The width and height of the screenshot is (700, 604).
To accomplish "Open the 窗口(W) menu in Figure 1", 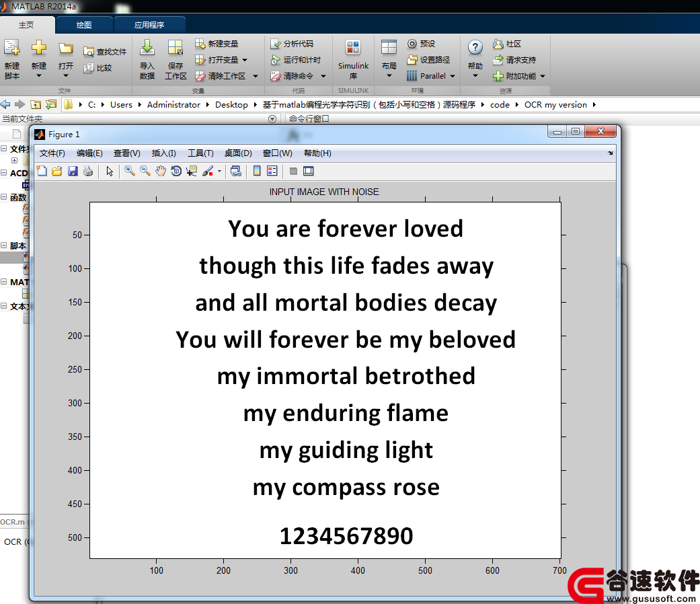I will (x=277, y=153).
